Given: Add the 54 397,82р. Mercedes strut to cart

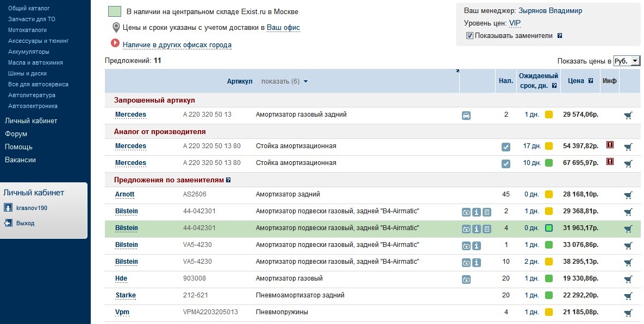Looking at the screenshot, I should click(628, 147).
